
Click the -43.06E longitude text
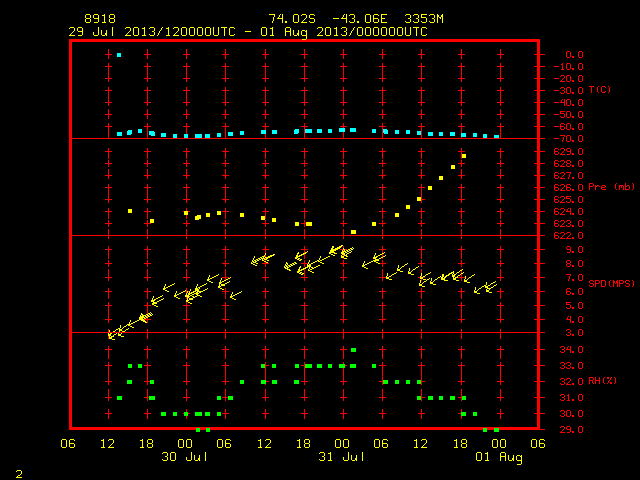click(x=359, y=19)
